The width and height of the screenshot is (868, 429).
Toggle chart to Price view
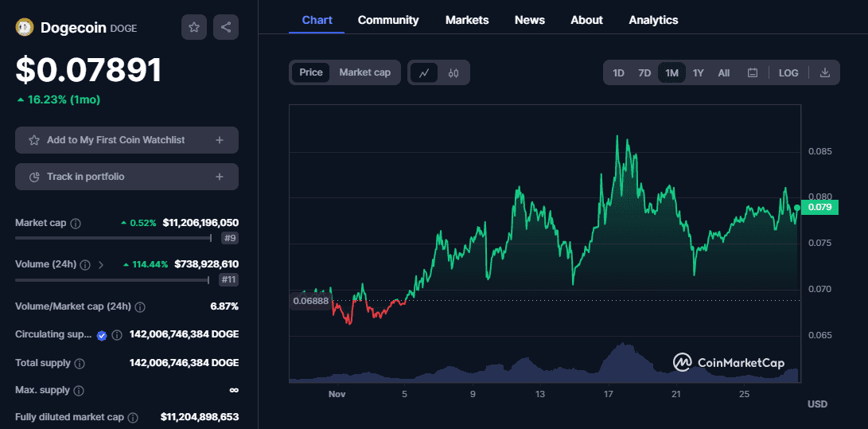click(311, 72)
